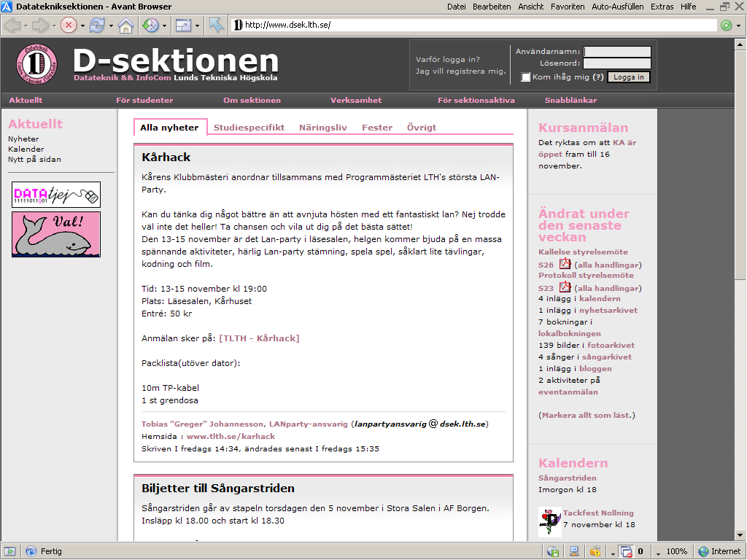Go to the home page icon

(x=125, y=26)
